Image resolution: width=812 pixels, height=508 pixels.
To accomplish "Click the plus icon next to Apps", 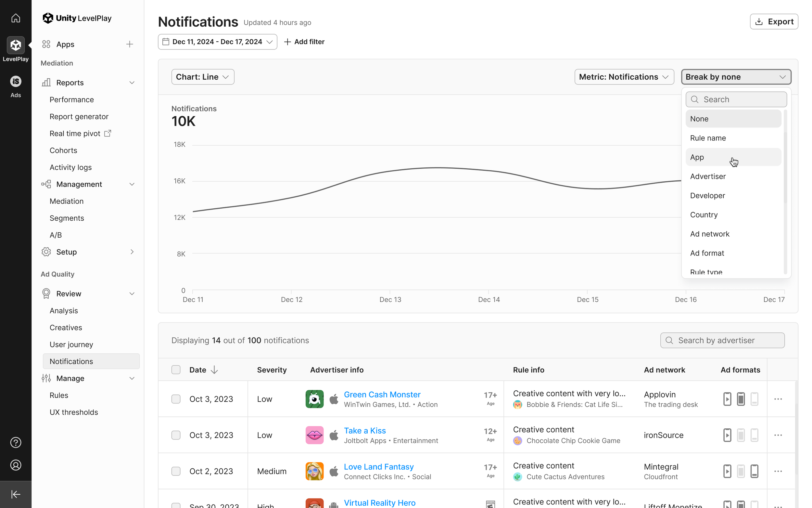I will pyautogui.click(x=130, y=44).
